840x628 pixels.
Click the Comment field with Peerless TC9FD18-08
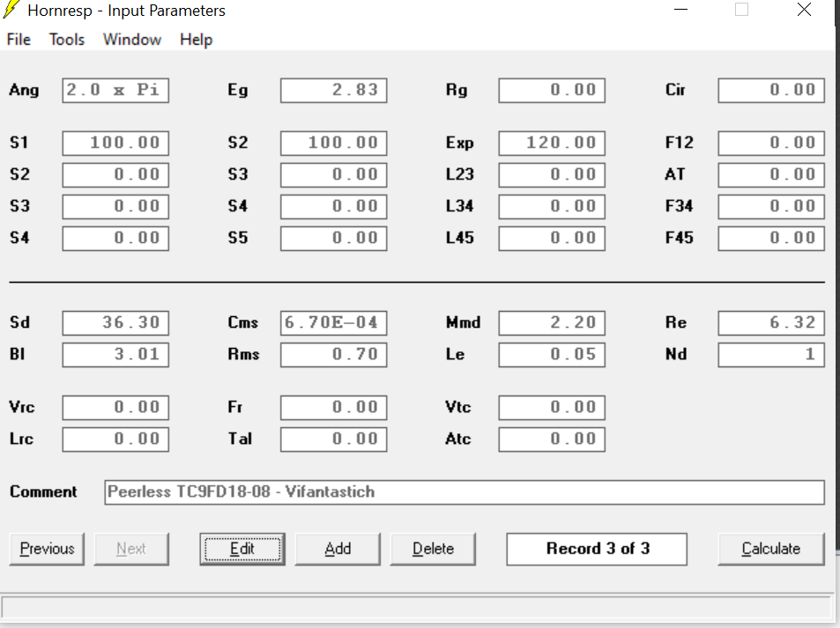pos(465,492)
